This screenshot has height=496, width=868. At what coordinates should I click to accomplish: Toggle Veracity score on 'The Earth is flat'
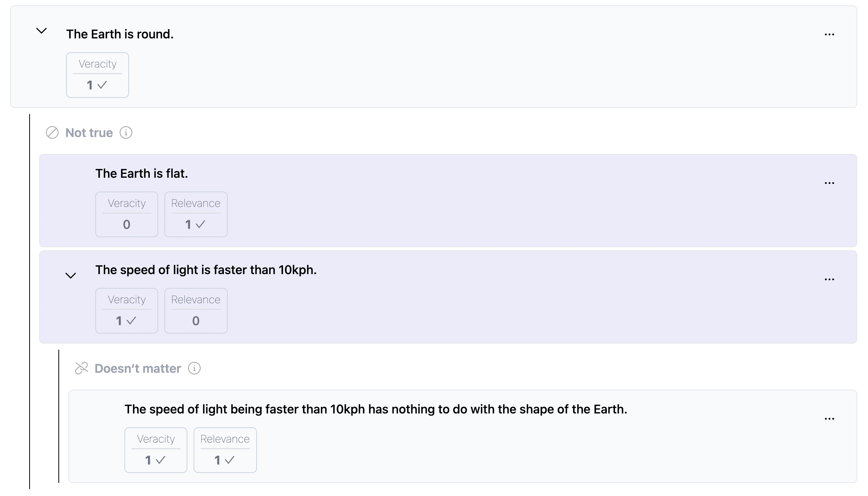pos(127,215)
